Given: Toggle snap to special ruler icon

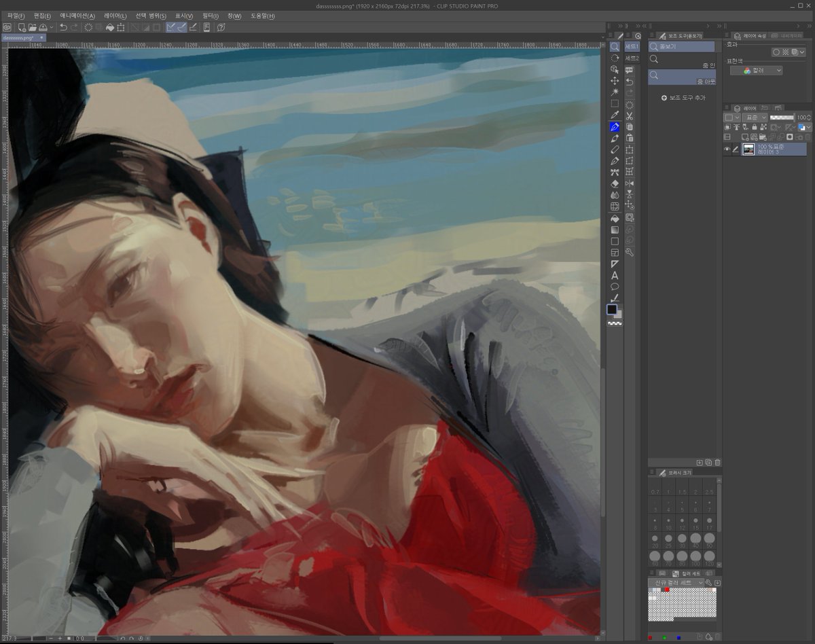Looking at the screenshot, I should coord(181,27).
